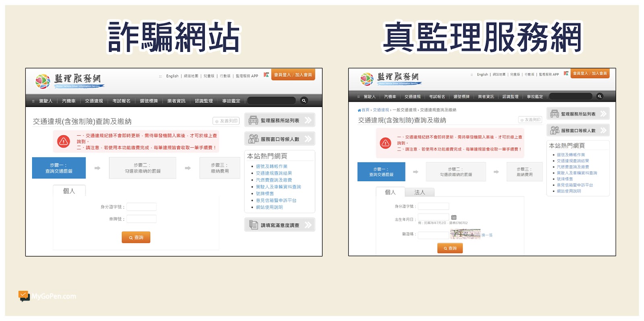Click the 換一張 captcha refresh link
This screenshot has width=644, height=321.
coord(487,235)
